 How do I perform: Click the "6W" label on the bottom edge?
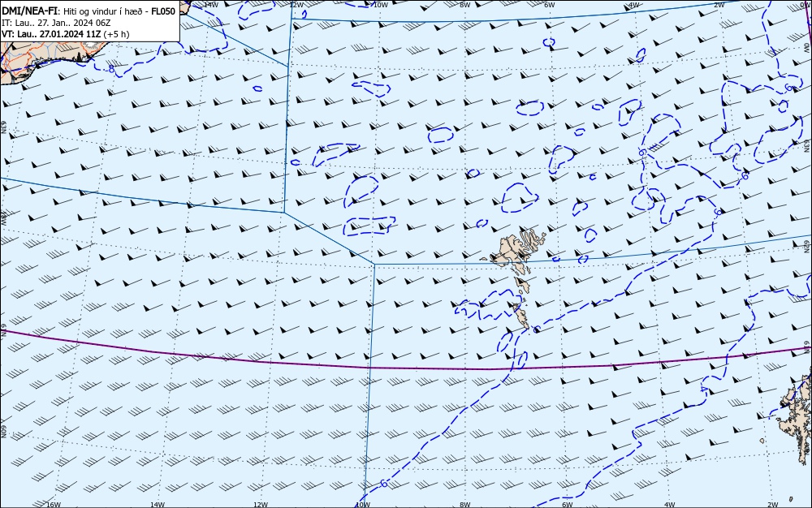(x=568, y=505)
